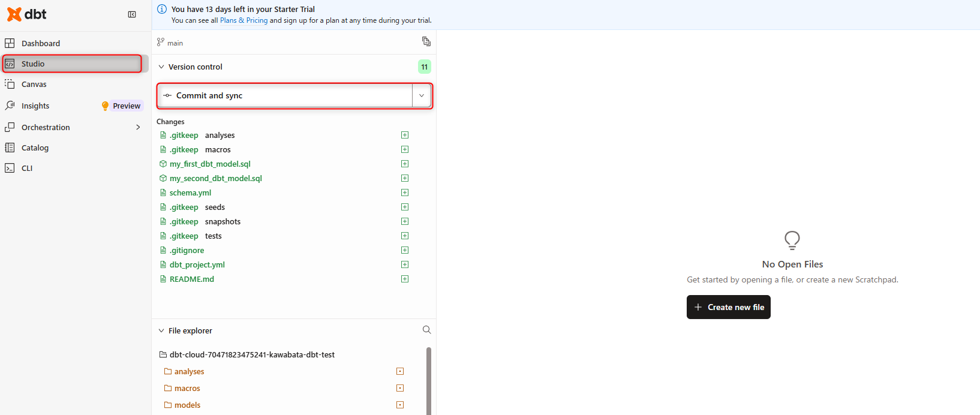Open the .gitkeep tests change entry
980x415 pixels.
click(191, 236)
